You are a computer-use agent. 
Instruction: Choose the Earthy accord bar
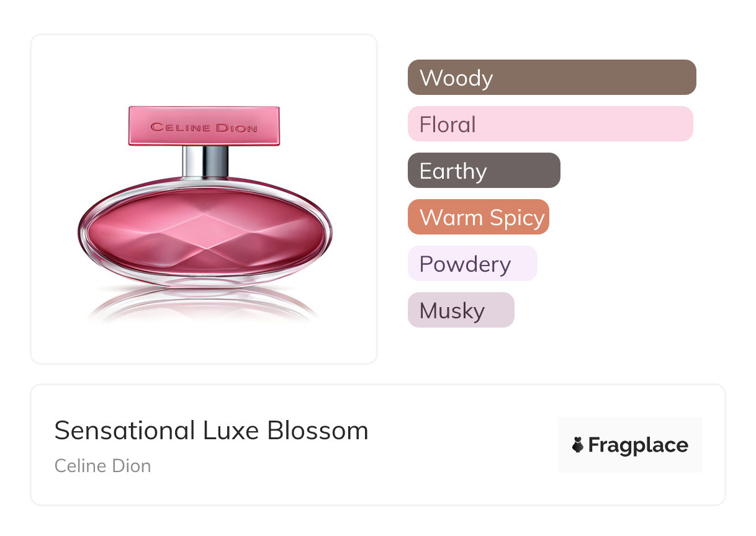coord(484,171)
